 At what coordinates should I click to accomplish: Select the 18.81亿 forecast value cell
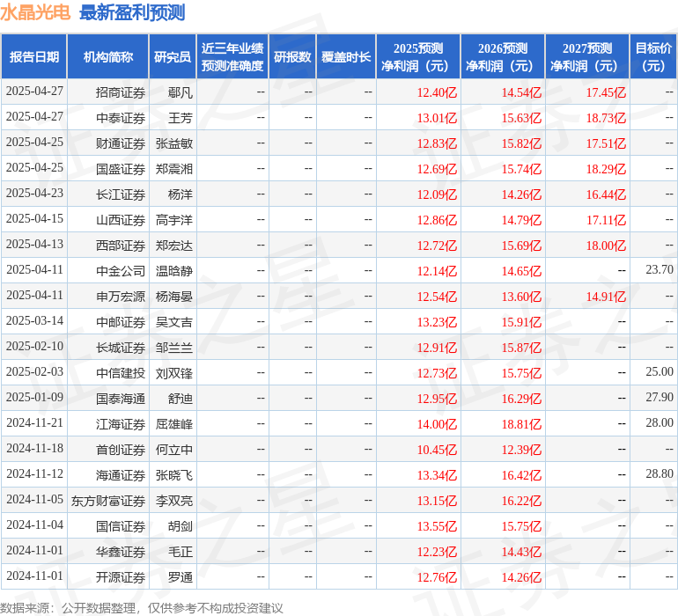tap(521, 423)
